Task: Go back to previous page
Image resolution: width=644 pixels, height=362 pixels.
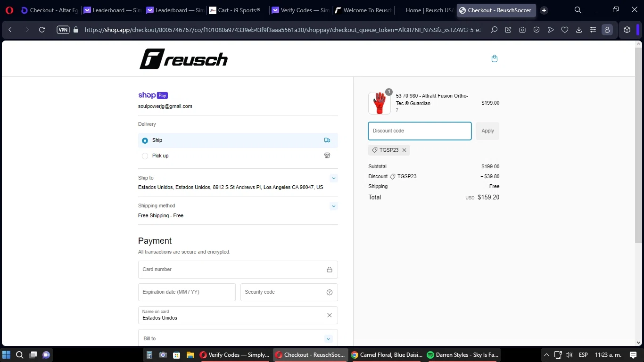Action: tap(10, 30)
